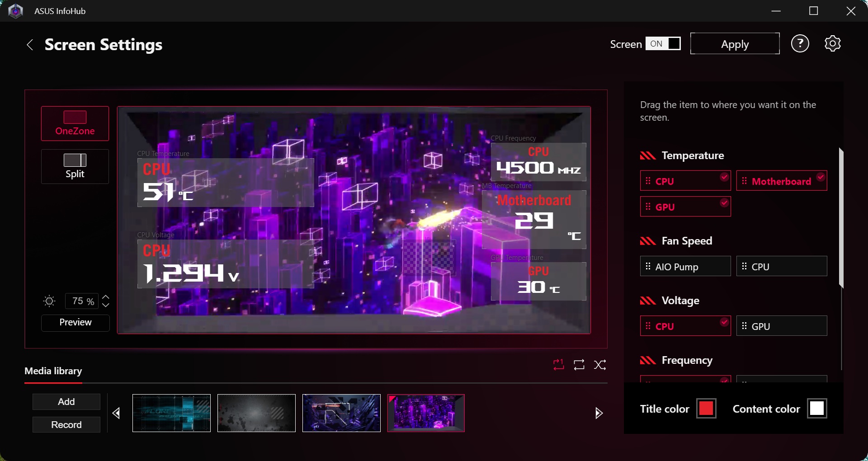Screen dimensions: 868x461
Task: Uncheck the Motherboard temperature item
Action: pyautogui.click(x=781, y=181)
